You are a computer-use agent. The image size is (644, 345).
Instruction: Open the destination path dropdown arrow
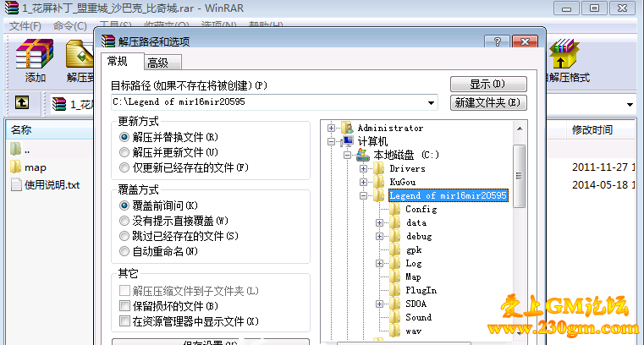(431, 102)
